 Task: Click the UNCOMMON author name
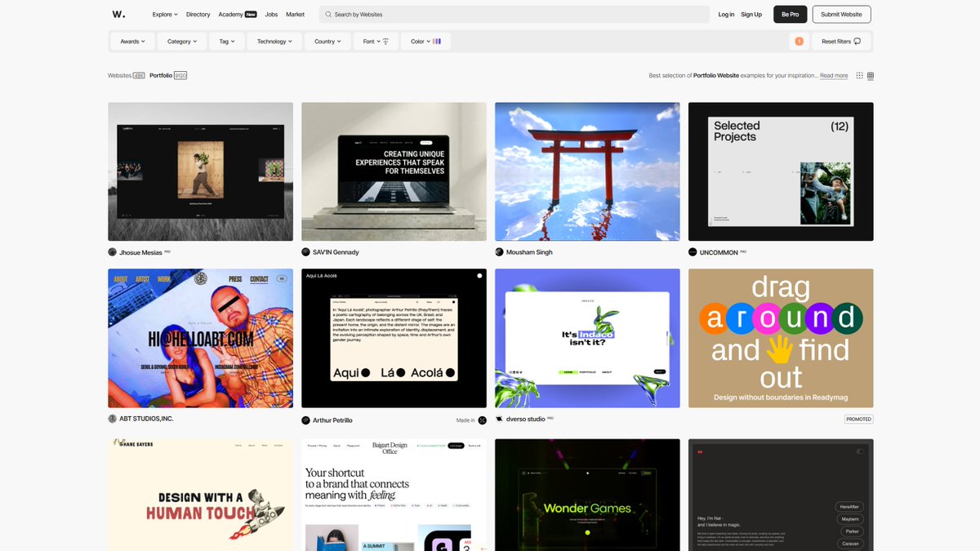tap(719, 252)
